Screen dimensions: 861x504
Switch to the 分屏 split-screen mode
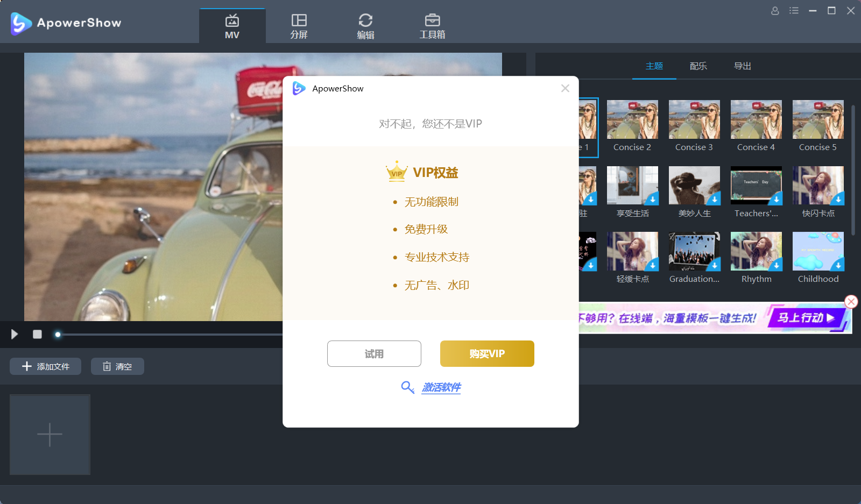click(x=299, y=25)
